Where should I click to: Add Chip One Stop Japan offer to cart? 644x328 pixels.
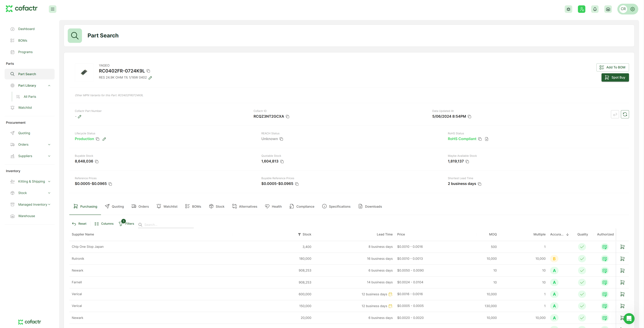(x=622, y=247)
